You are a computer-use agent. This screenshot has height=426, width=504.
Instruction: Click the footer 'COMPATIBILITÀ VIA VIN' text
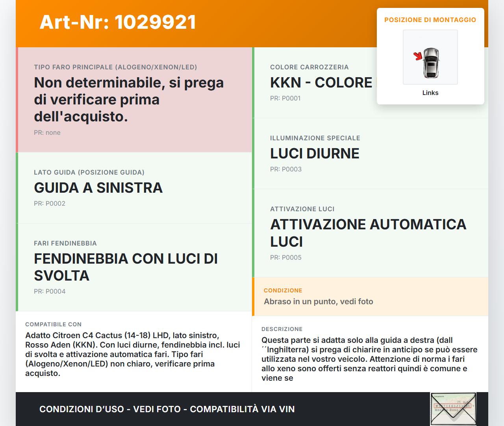tap(242, 409)
